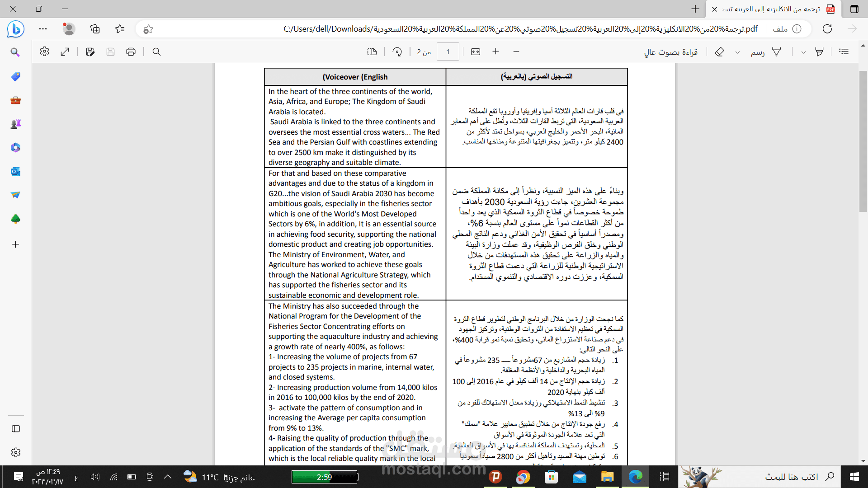This screenshot has width=868, height=488.
Task: Refresh the PDF page
Action: [827, 29]
